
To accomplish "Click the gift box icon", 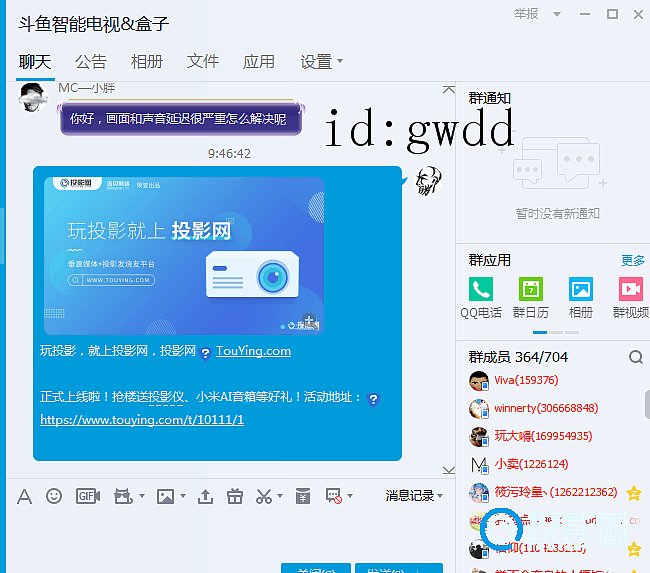I will point(235,496).
